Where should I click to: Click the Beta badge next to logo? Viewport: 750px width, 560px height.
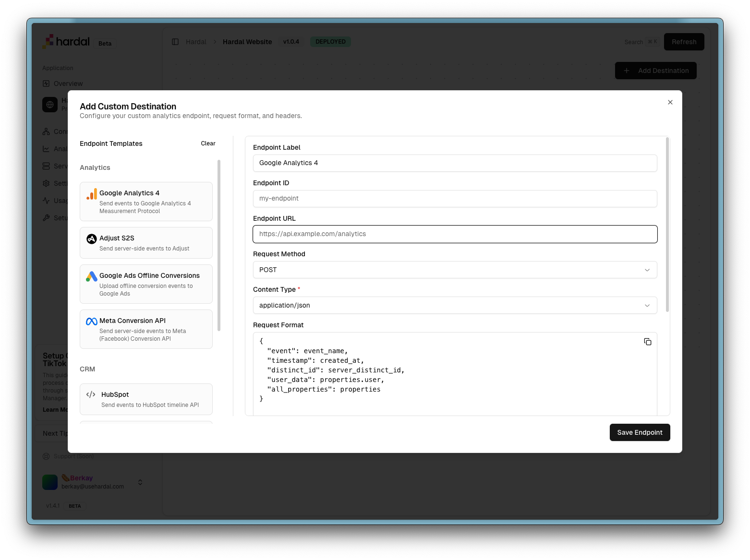(105, 44)
